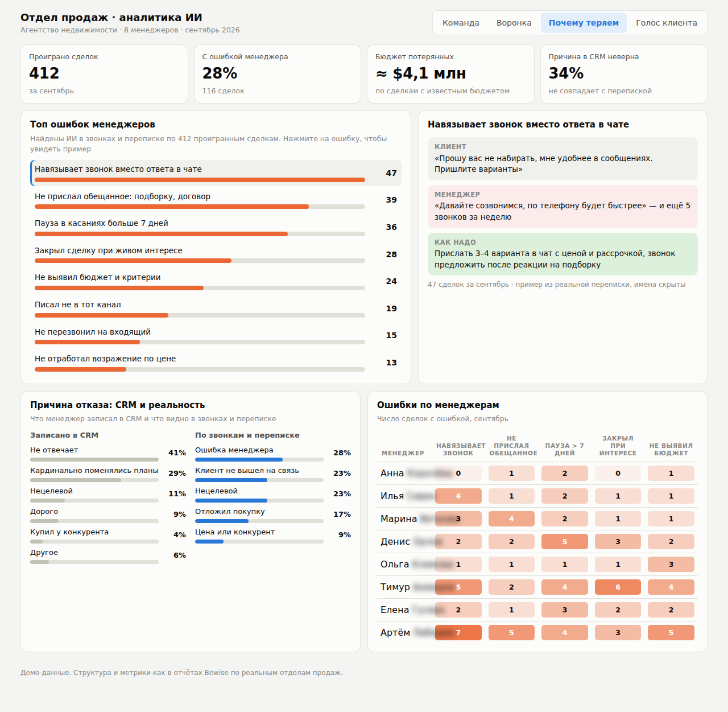This screenshot has height=712, width=728.
Task: Click the 'Другое' reason at 6%
Action: [x=108, y=555]
